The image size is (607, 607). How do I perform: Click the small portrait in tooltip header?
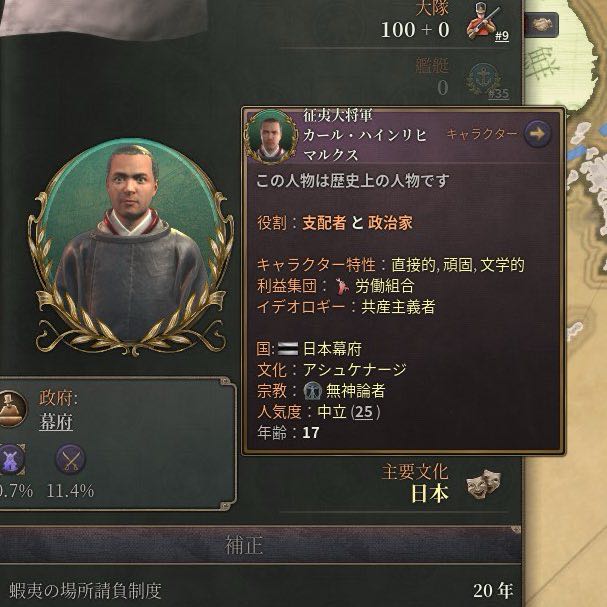pos(271,137)
